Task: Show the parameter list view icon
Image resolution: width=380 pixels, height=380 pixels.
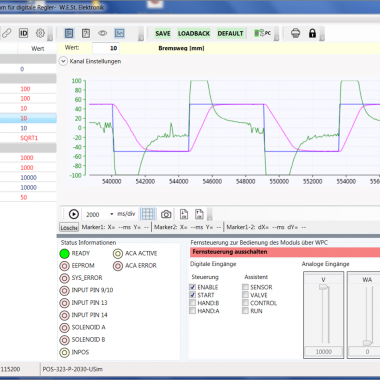Action: click(x=69, y=33)
